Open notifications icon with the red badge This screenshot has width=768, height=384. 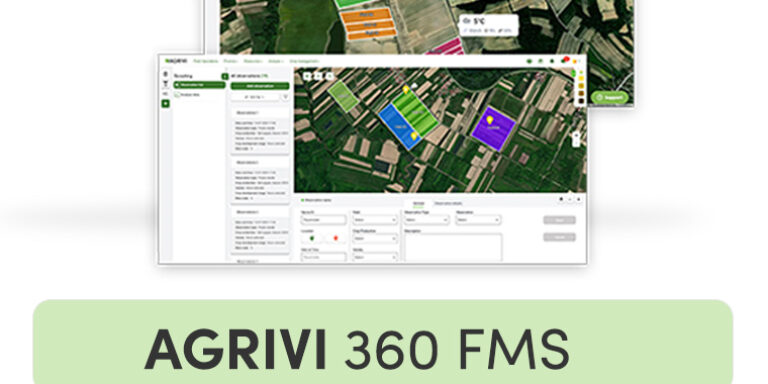pyautogui.click(x=564, y=61)
